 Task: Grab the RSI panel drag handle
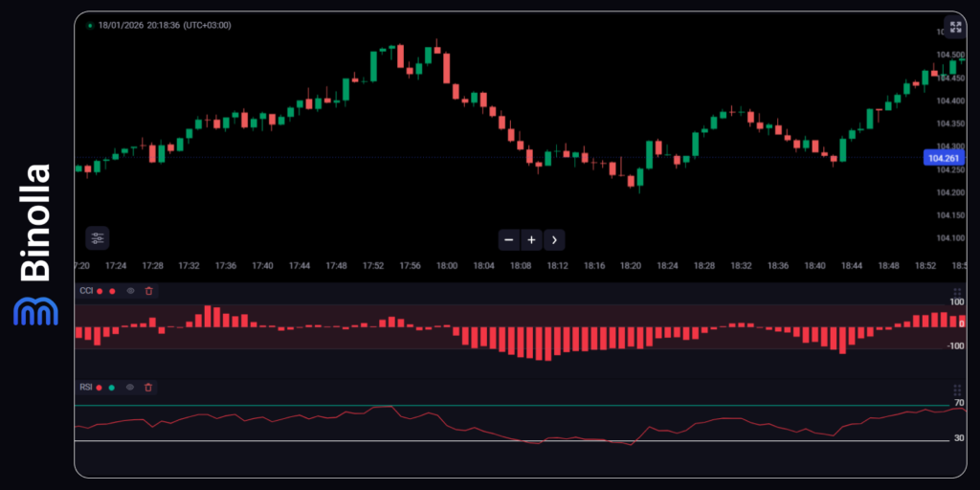point(956,390)
